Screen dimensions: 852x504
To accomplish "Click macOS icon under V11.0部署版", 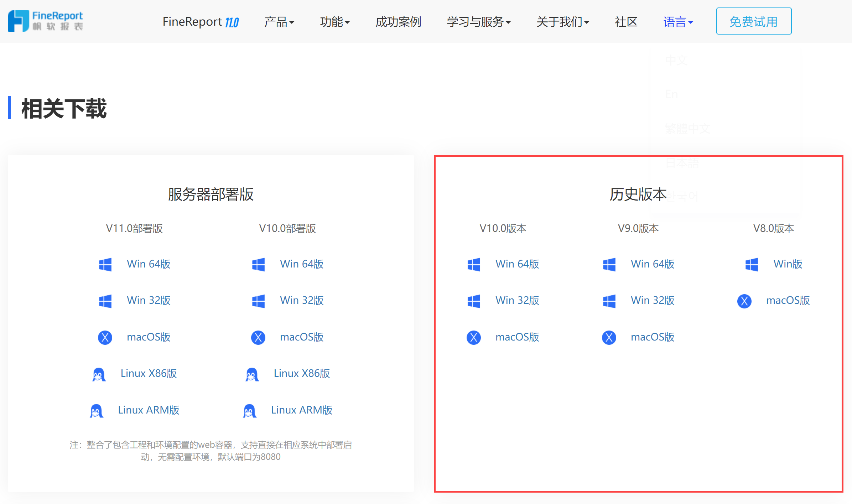I will click(x=105, y=337).
